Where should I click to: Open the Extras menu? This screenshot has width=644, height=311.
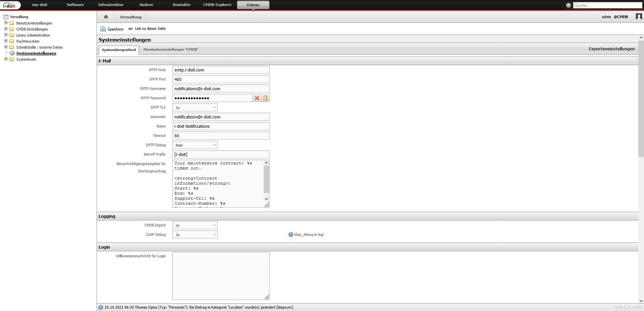(253, 5)
